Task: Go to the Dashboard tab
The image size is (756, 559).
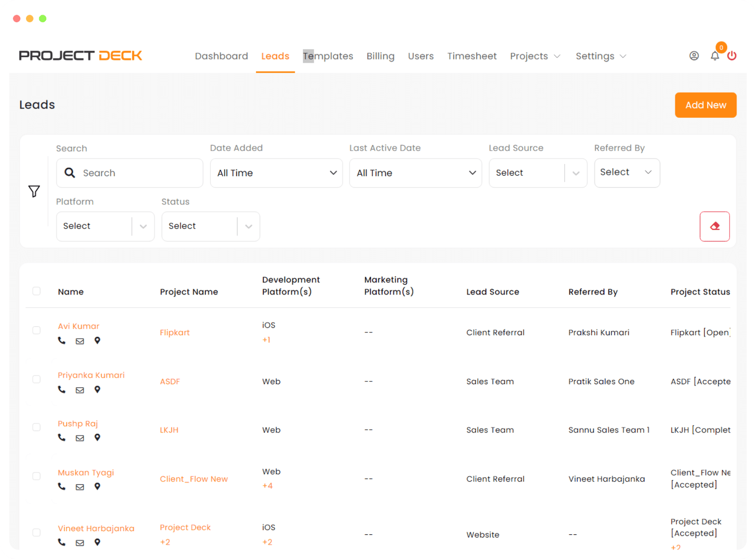Action: tap(221, 56)
